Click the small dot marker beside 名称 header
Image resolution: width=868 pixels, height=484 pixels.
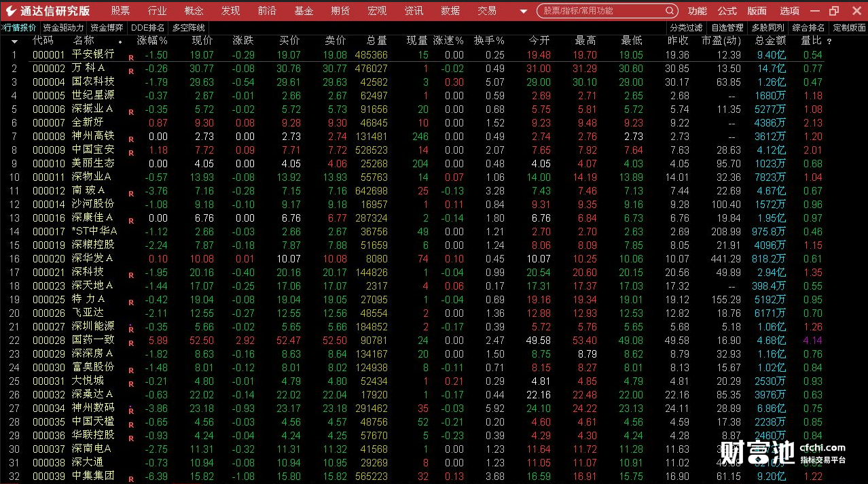tap(120, 42)
